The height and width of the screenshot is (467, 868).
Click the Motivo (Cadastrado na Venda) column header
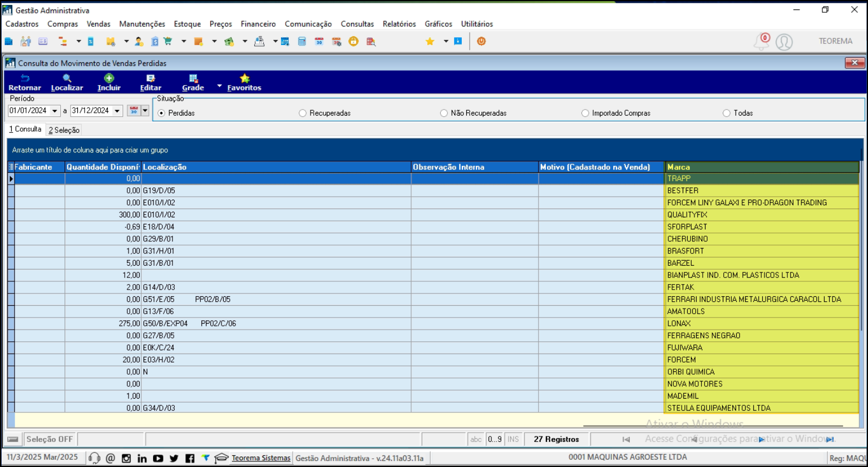click(601, 167)
